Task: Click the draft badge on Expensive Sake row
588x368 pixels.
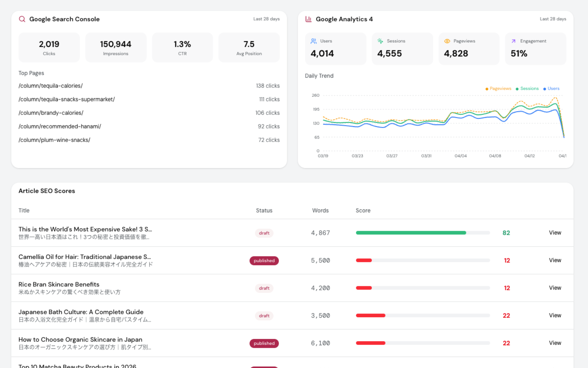Action: coord(264,233)
